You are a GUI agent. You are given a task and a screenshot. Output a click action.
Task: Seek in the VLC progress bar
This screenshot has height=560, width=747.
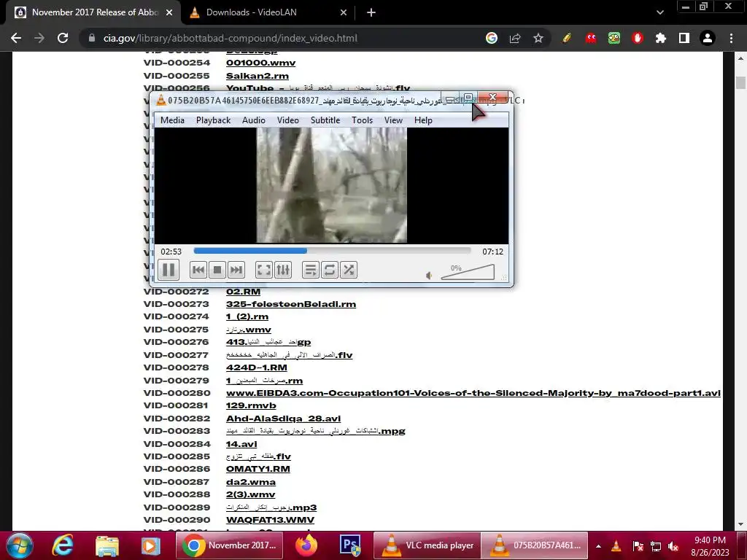click(332, 251)
